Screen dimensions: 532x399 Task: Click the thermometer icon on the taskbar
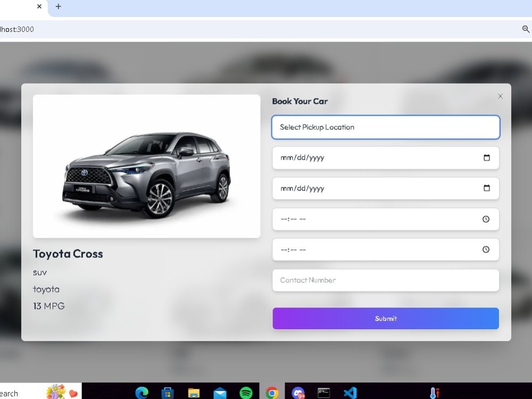[x=435, y=393]
